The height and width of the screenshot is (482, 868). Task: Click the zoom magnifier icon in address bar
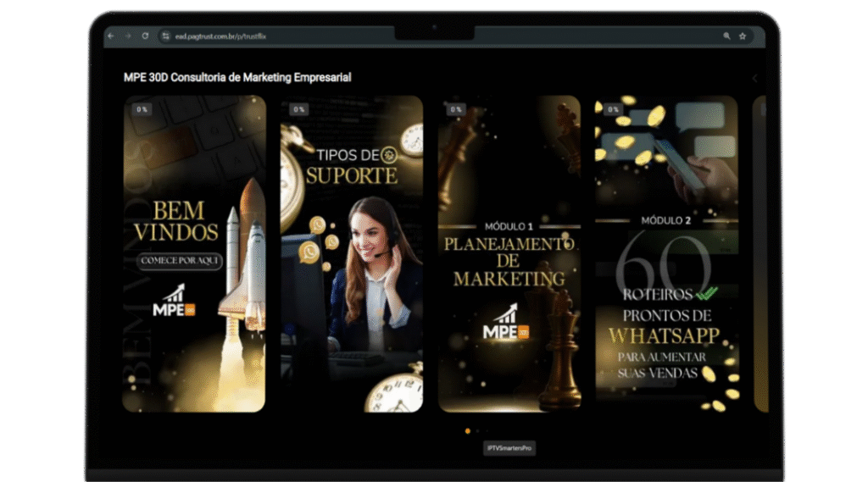pyautogui.click(x=726, y=36)
